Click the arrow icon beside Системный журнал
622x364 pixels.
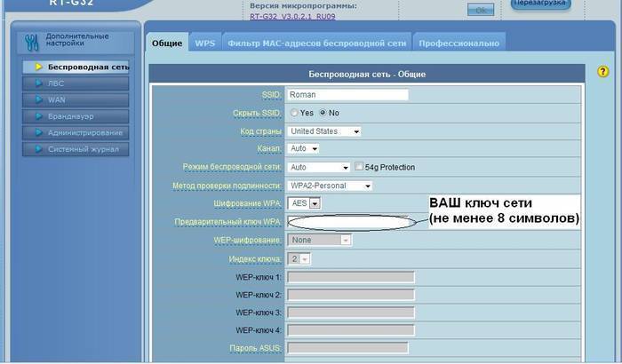pyautogui.click(x=38, y=149)
